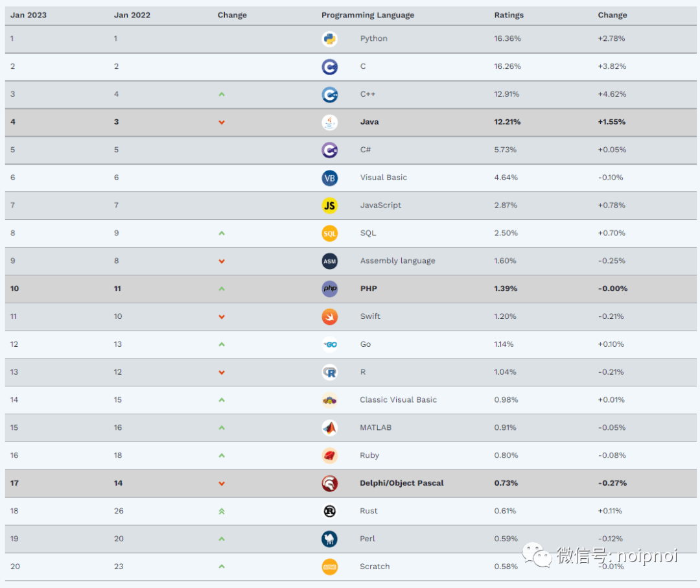Screen dimensions: 700x588
Task: Click the red down arrow in Java row
Action: pos(222,123)
